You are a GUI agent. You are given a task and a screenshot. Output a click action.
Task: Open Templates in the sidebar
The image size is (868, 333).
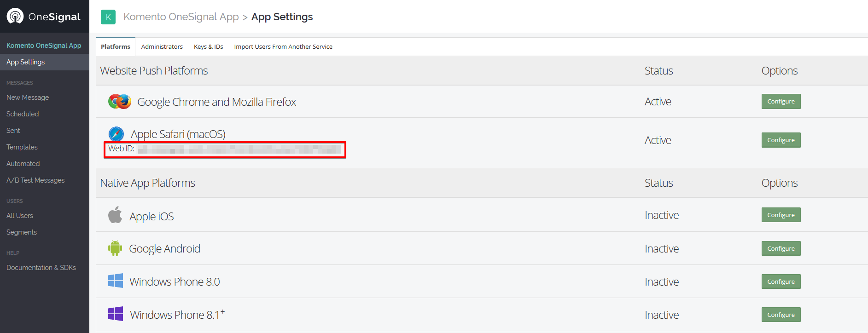coord(22,147)
